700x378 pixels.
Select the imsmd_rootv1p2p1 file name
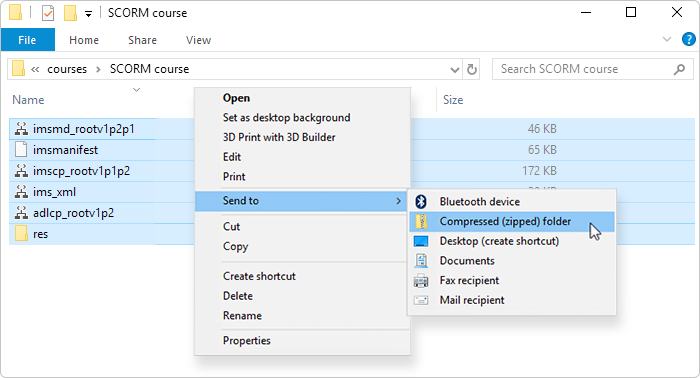click(83, 129)
